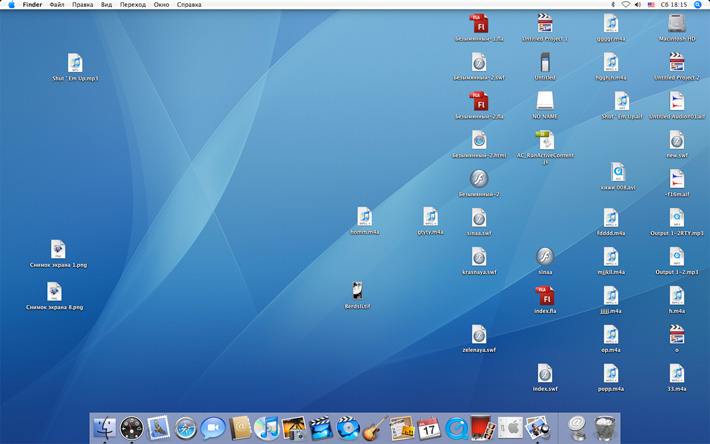Open the Вид menu
The height and width of the screenshot is (444, 710).
pos(106,5)
